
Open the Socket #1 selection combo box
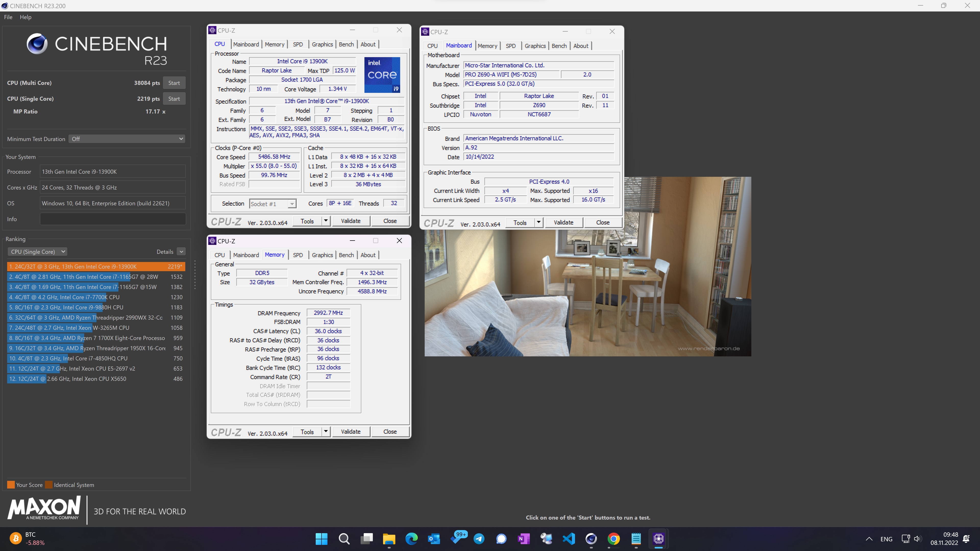[x=272, y=204]
